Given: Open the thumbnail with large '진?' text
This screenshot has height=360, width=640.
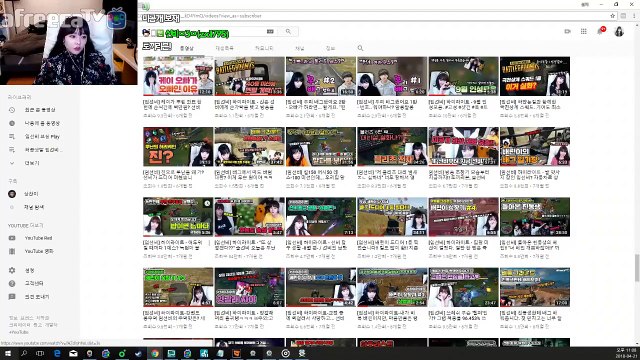Looking at the screenshot, I should pyautogui.click(x=178, y=147).
